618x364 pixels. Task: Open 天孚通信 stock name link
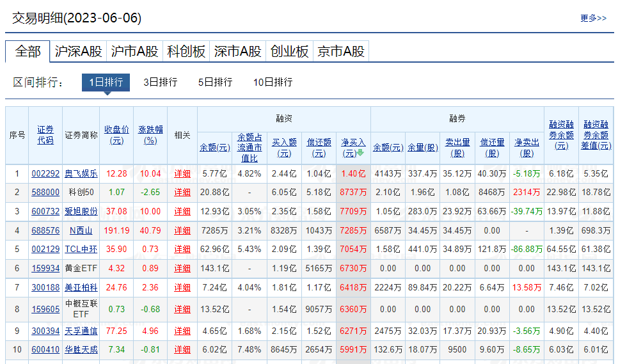click(81, 331)
